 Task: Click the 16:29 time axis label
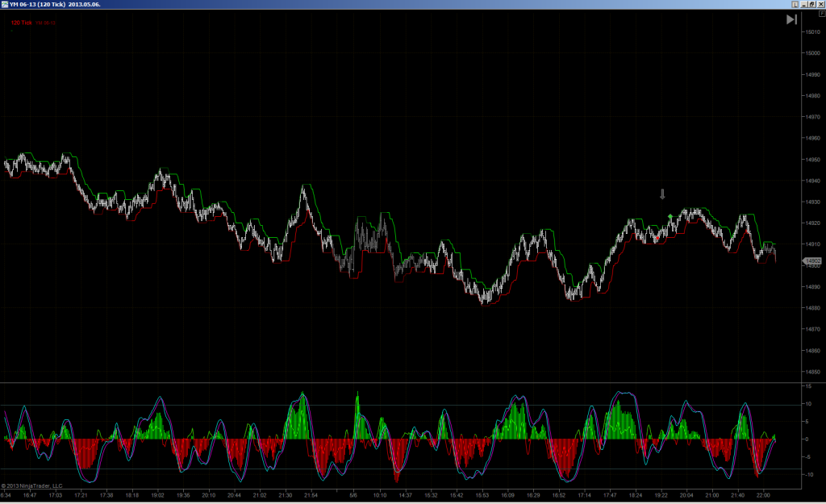pyautogui.click(x=533, y=495)
